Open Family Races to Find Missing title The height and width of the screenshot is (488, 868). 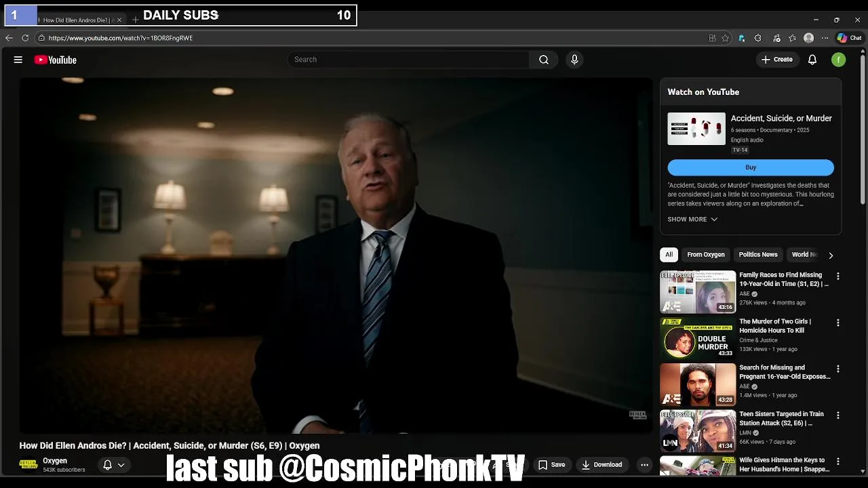[x=784, y=280]
